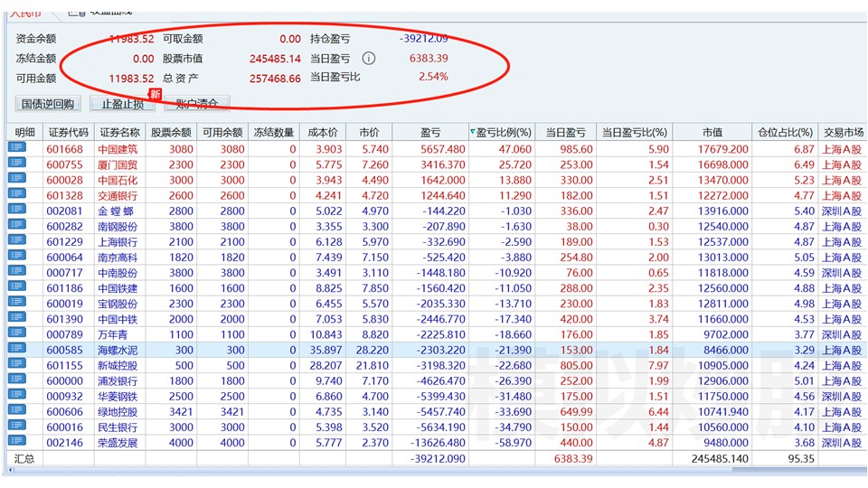The width and height of the screenshot is (868, 488).
Task: Click the 账户清仓 button
Action: coord(197,103)
